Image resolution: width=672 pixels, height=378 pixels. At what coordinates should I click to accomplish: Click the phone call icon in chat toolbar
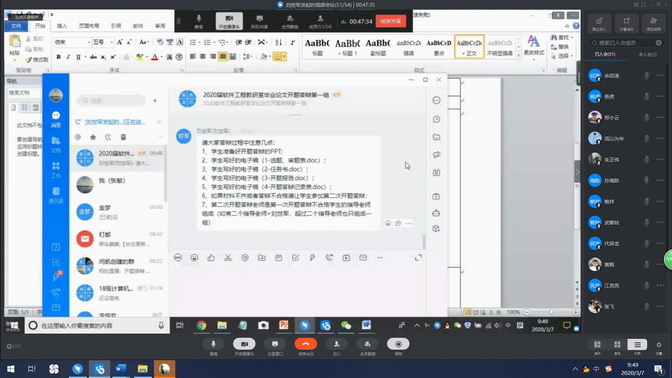pyautogui.click(x=329, y=258)
